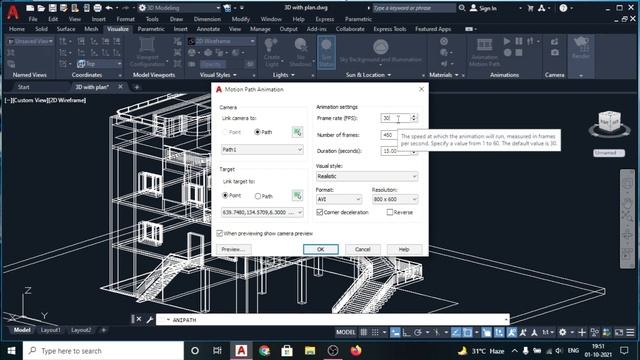Switch to the Annotate ribbon tab

(208, 29)
